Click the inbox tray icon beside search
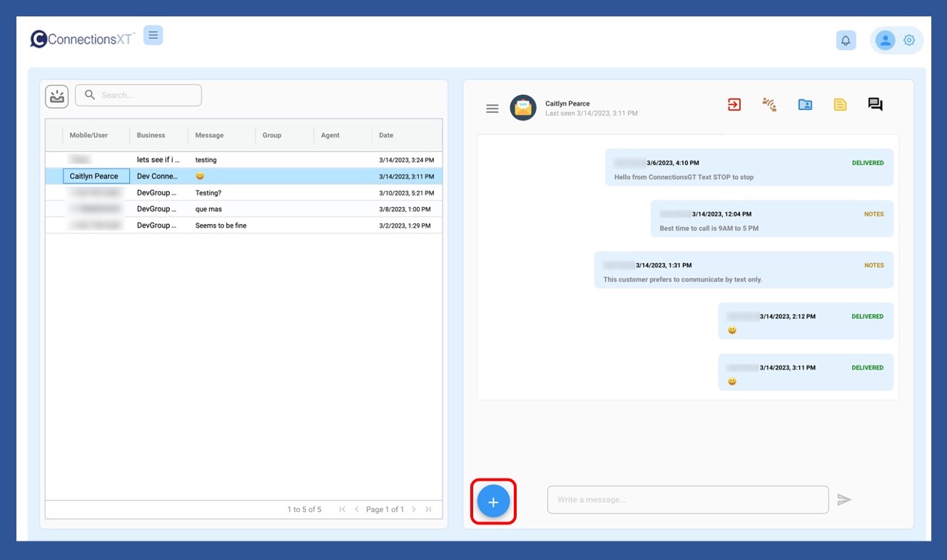 [x=56, y=96]
